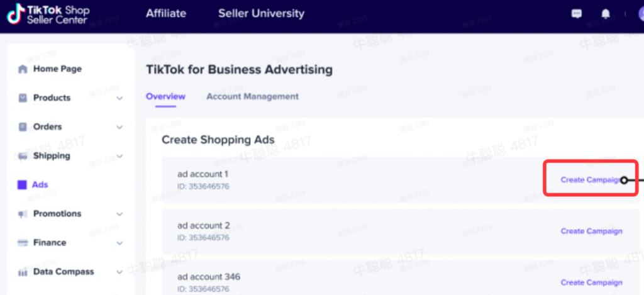
Task: Click the Shipping truck icon
Action: [23, 156]
